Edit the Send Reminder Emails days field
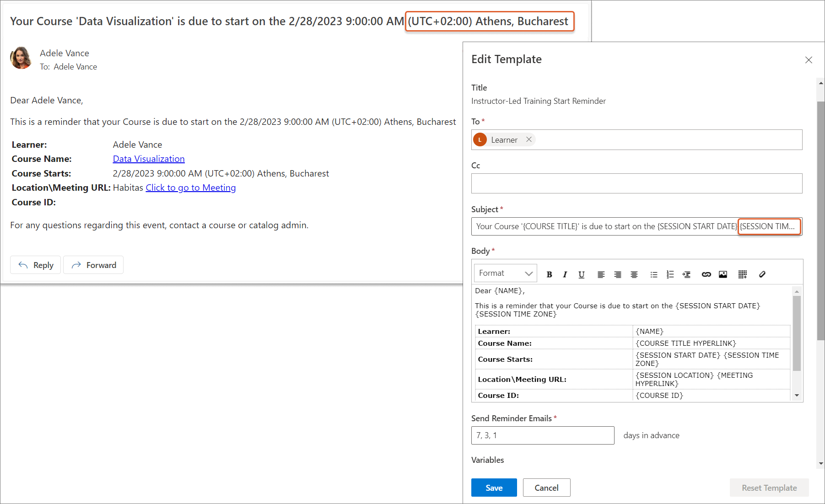Screen dimensions: 825x504 542,435
